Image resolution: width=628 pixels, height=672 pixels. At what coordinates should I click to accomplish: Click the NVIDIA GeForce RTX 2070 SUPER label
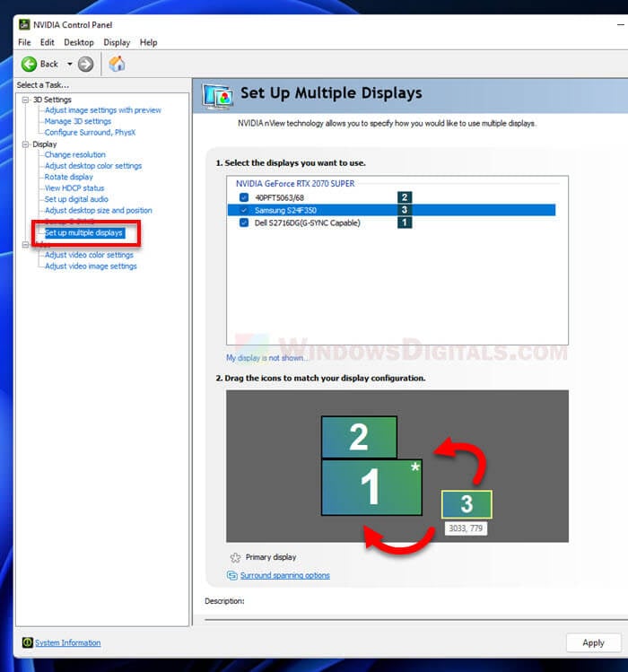tap(295, 183)
